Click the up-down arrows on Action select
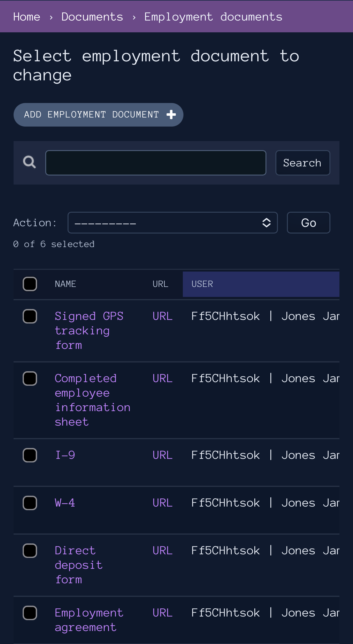The height and width of the screenshot is (644, 353). tap(266, 223)
